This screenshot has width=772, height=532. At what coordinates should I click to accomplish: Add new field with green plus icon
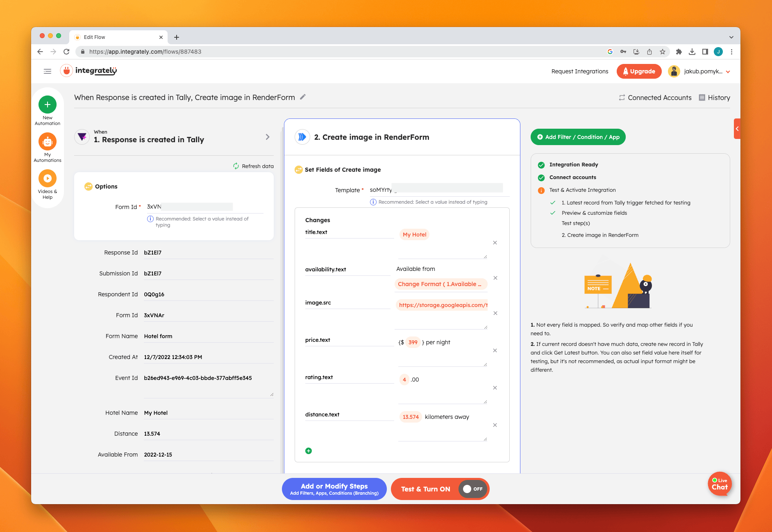tap(309, 451)
